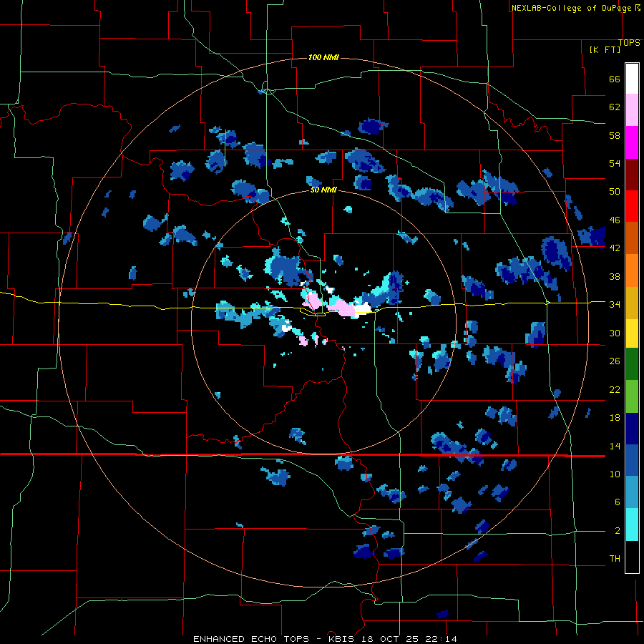This screenshot has height=644, width=644.
Task: Click the '100 NMI' range ring label
Action: pyautogui.click(x=323, y=57)
